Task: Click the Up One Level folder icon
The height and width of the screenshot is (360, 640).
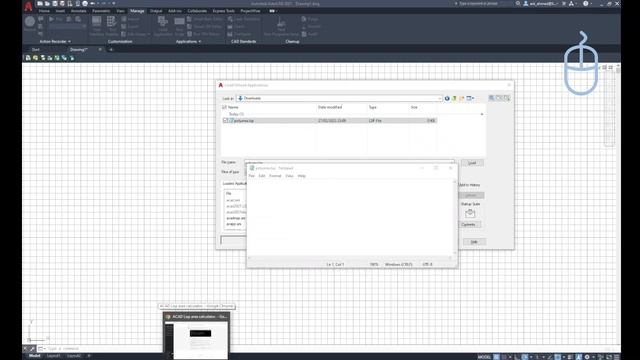Action: point(454,98)
